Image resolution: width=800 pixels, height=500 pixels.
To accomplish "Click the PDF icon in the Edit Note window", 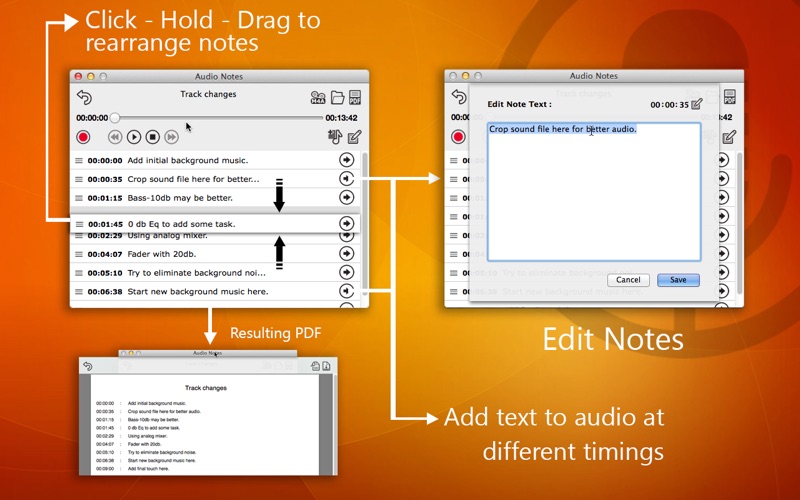I will 730,96.
